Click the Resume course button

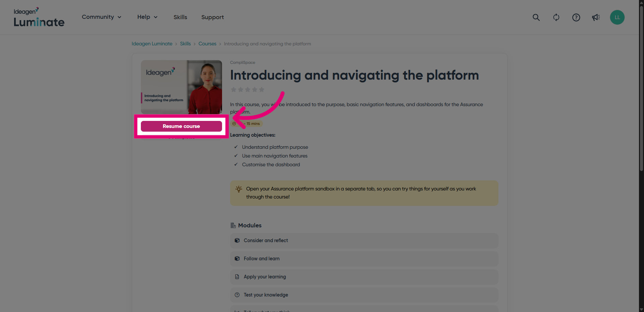181,126
